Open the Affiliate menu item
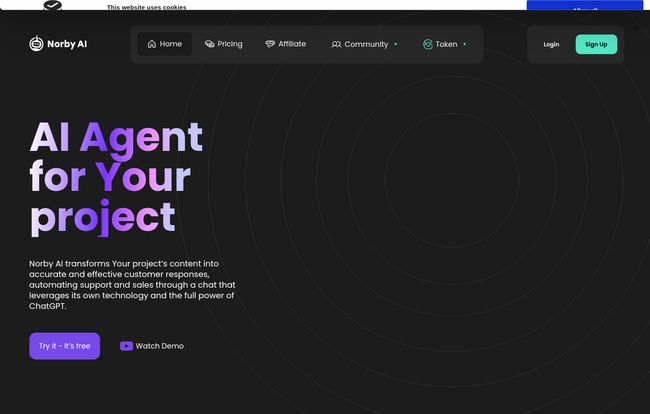The image size is (650, 414). click(286, 44)
